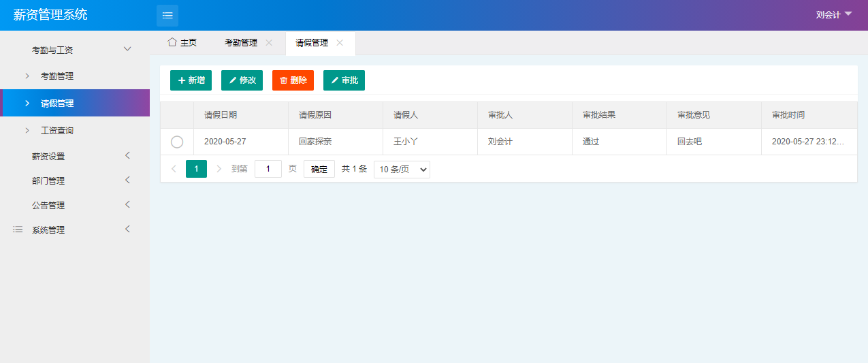Screen dimensions: 868x363
Task: Open the 刘会计 user dropdown
Action: (833, 15)
